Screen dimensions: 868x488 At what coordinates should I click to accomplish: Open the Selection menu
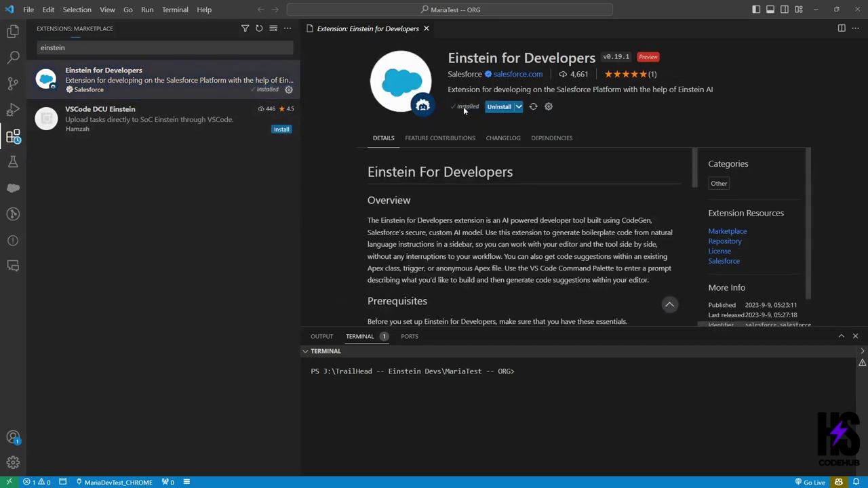[x=77, y=9]
